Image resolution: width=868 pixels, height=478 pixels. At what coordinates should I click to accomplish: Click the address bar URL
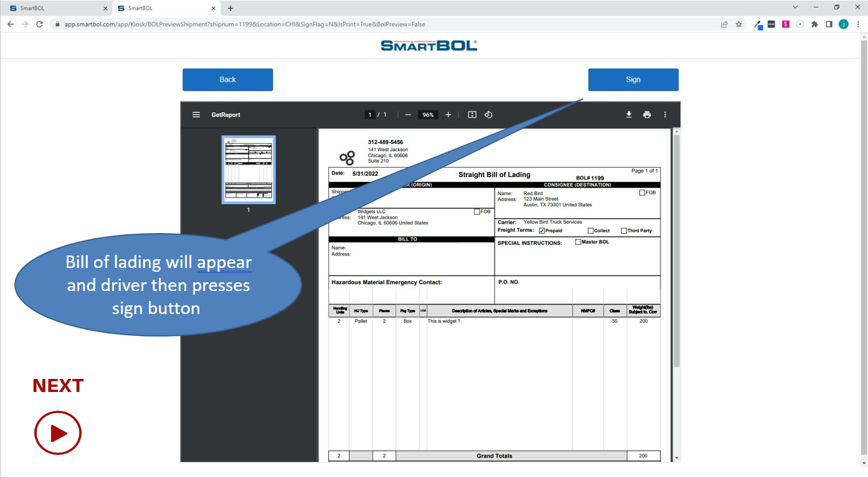pyautogui.click(x=245, y=24)
